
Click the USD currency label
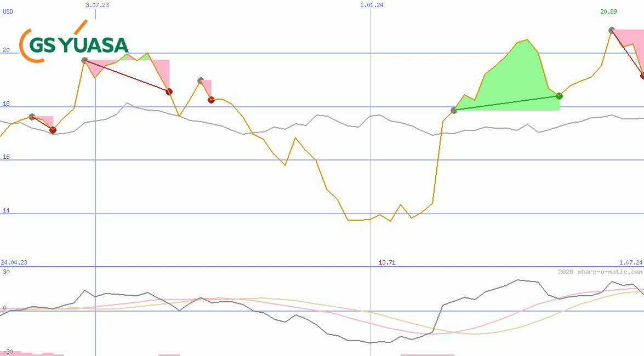(x=8, y=12)
